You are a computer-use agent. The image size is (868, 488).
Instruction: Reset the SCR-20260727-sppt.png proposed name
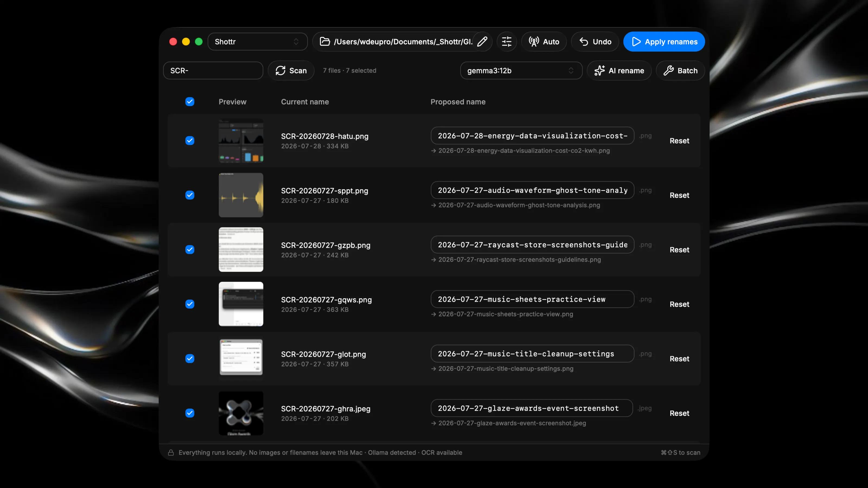pos(679,195)
